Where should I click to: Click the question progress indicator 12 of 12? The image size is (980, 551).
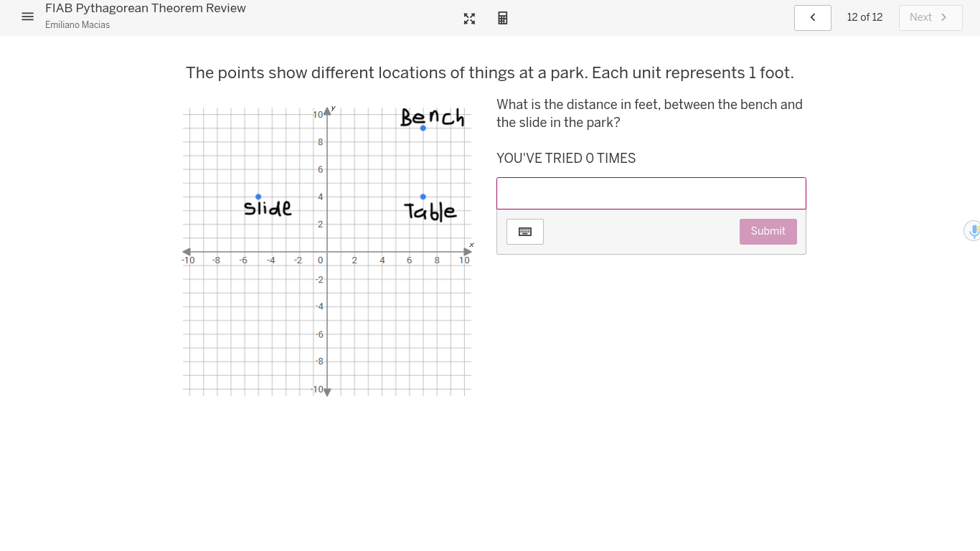tap(864, 17)
